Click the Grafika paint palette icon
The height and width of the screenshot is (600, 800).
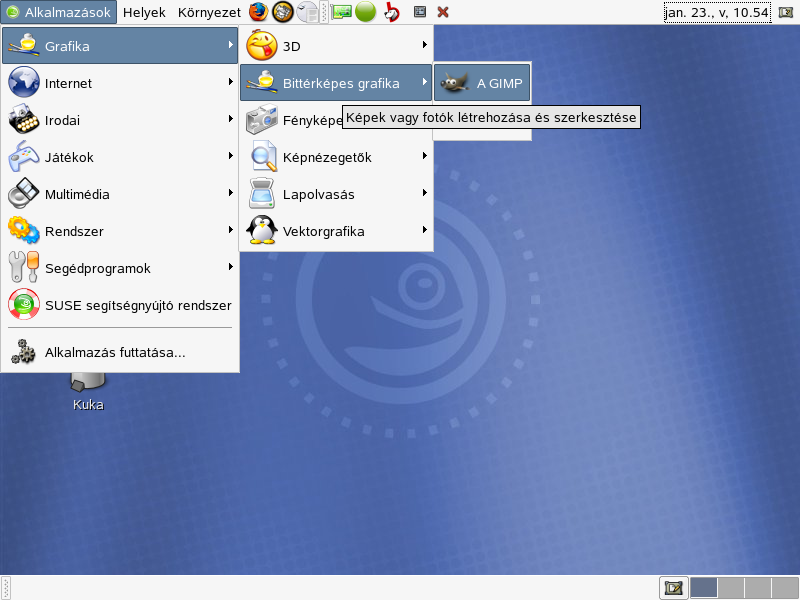click(x=23, y=45)
